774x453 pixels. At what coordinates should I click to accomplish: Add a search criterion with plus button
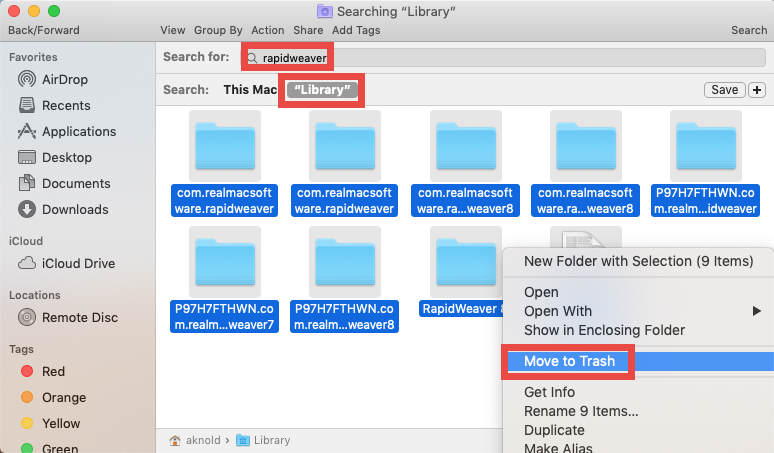click(x=757, y=90)
